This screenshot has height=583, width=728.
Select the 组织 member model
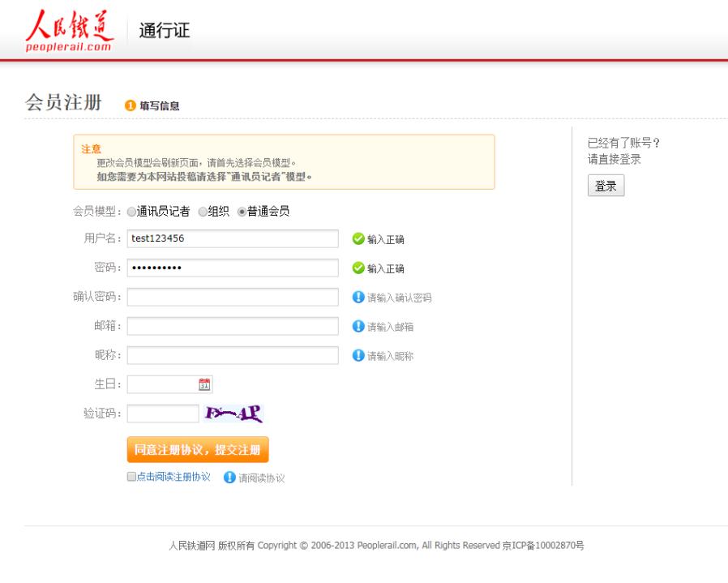click(203, 212)
